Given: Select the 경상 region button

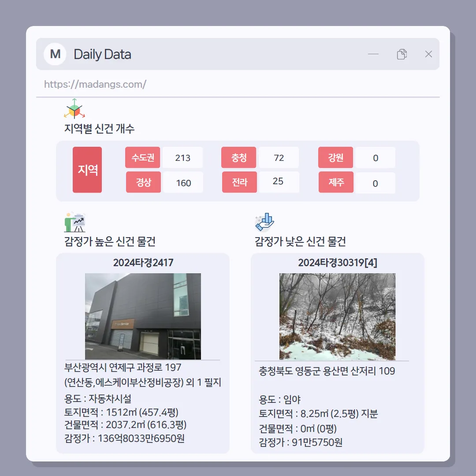Looking at the screenshot, I should click(143, 182).
